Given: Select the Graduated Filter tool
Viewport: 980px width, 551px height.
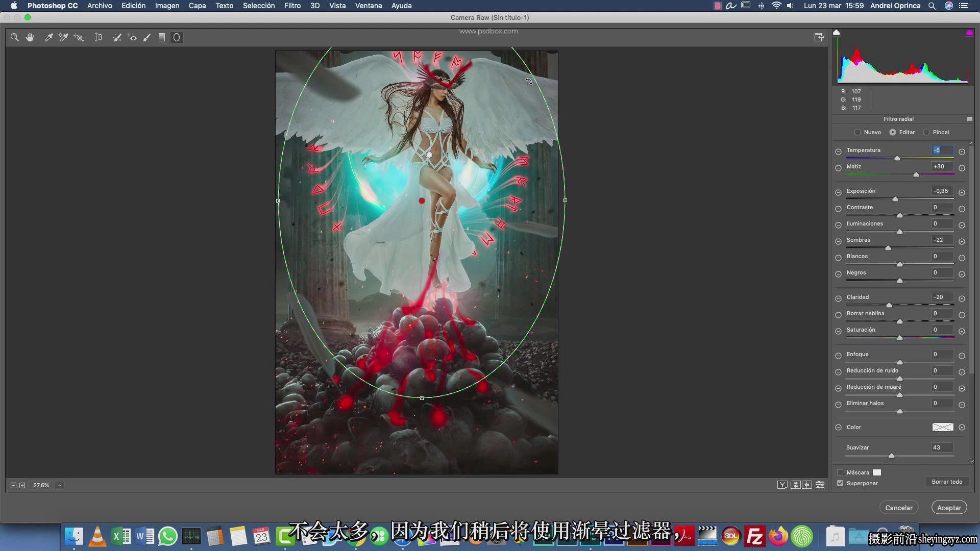Looking at the screenshot, I should tap(162, 37).
